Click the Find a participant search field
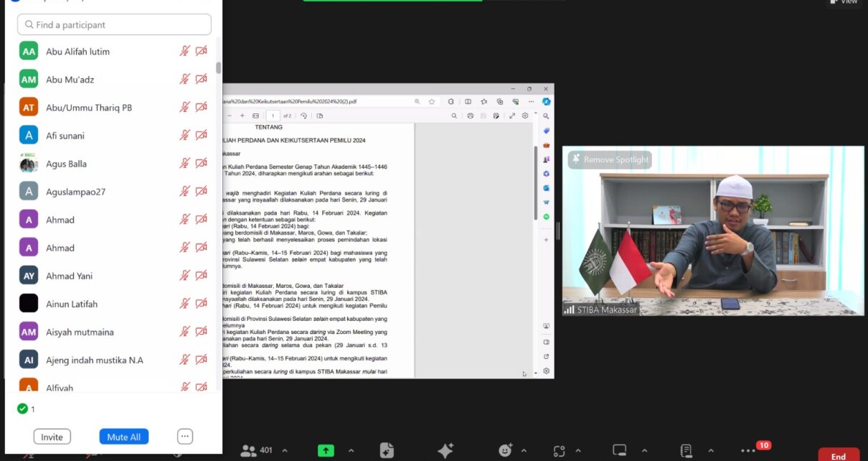The width and height of the screenshot is (868, 461). [x=115, y=24]
